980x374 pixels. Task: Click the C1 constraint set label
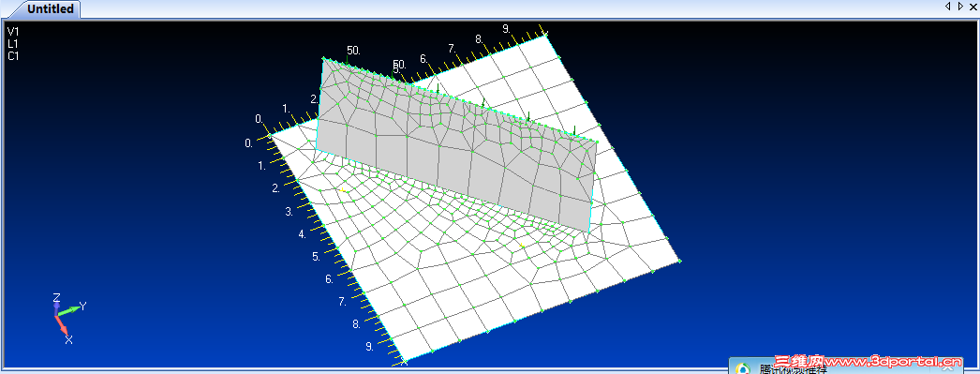[14, 56]
